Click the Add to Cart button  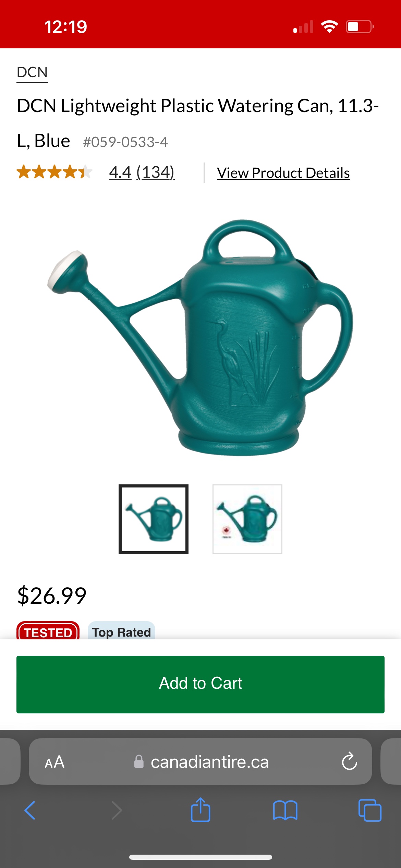[200, 684]
